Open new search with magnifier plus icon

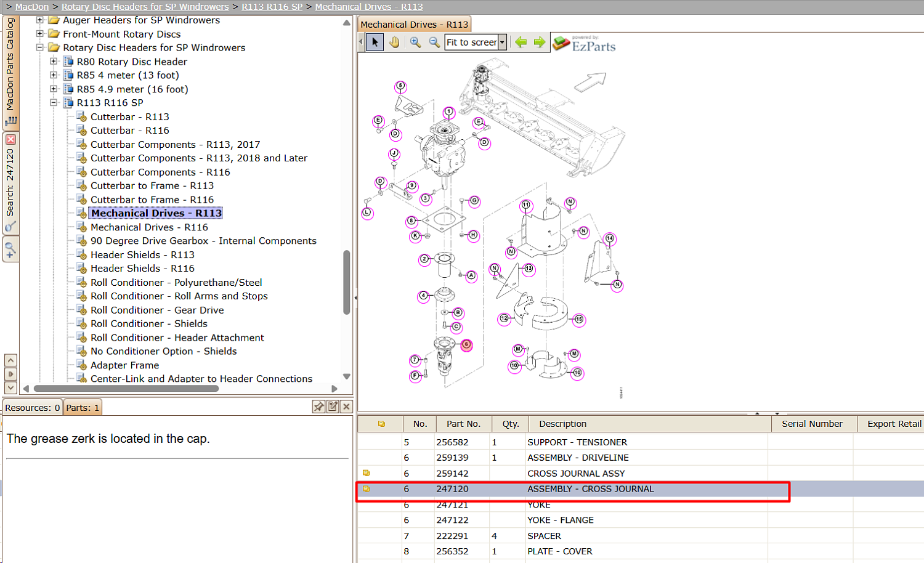(x=10, y=250)
